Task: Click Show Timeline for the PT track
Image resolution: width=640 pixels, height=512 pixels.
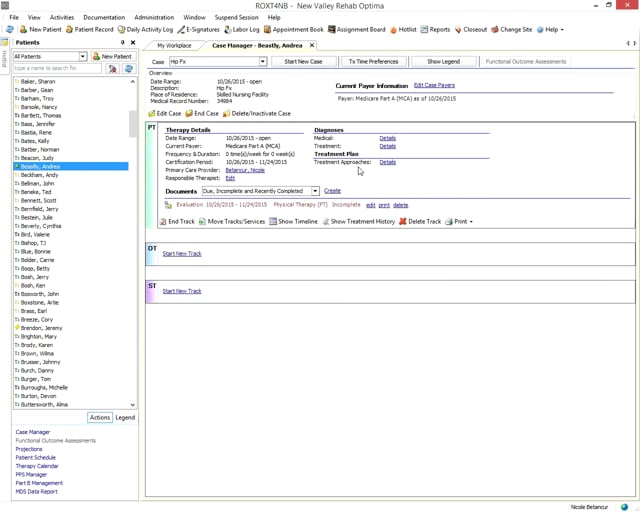Action: click(x=293, y=221)
